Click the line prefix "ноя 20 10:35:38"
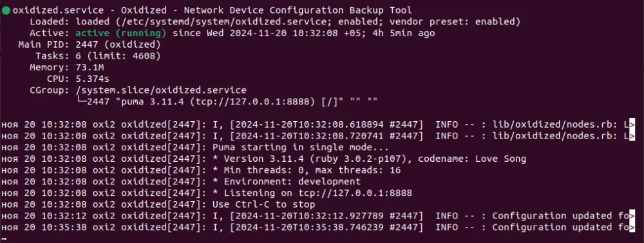This screenshot has width=644, height=243. 44,228
